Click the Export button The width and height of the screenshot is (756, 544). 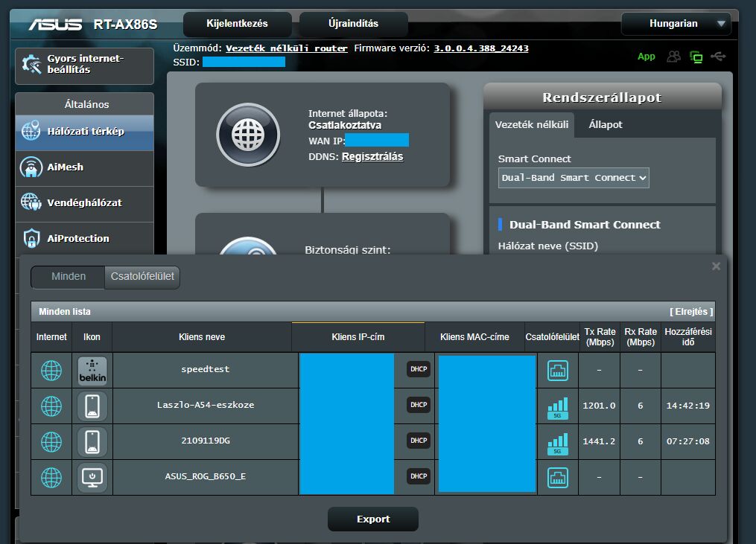(x=373, y=519)
